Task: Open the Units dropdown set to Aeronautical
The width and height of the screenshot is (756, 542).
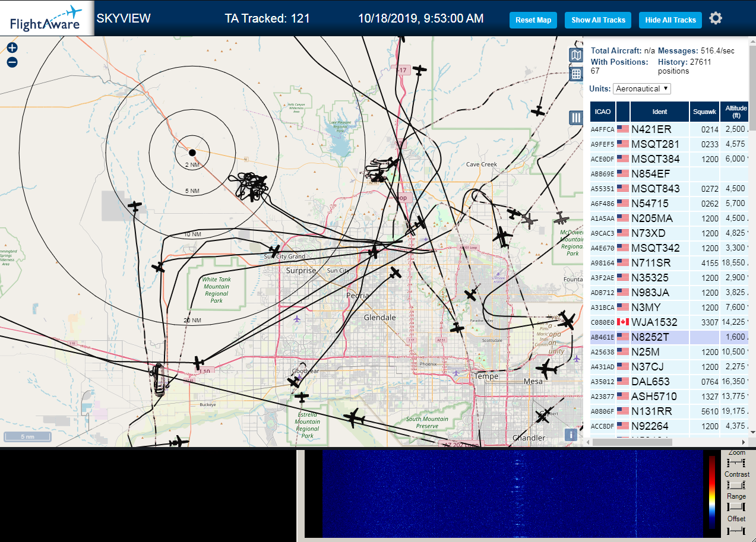Action: pyautogui.click(x=642, y=88)
